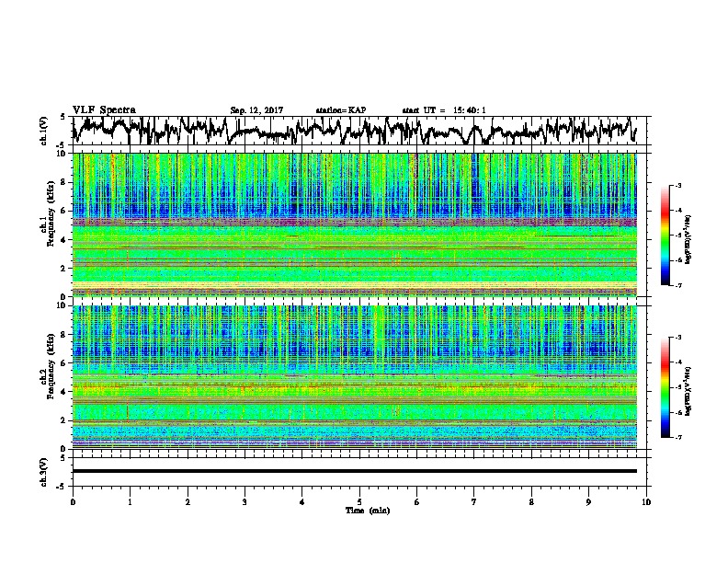Select the date text "Sep. 12, 2017"

[256, 110]
